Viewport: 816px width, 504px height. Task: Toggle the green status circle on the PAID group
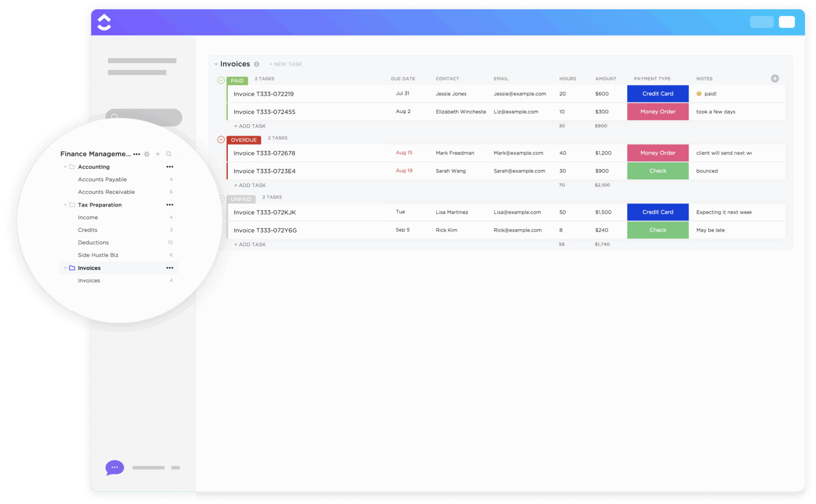point(221,80)
